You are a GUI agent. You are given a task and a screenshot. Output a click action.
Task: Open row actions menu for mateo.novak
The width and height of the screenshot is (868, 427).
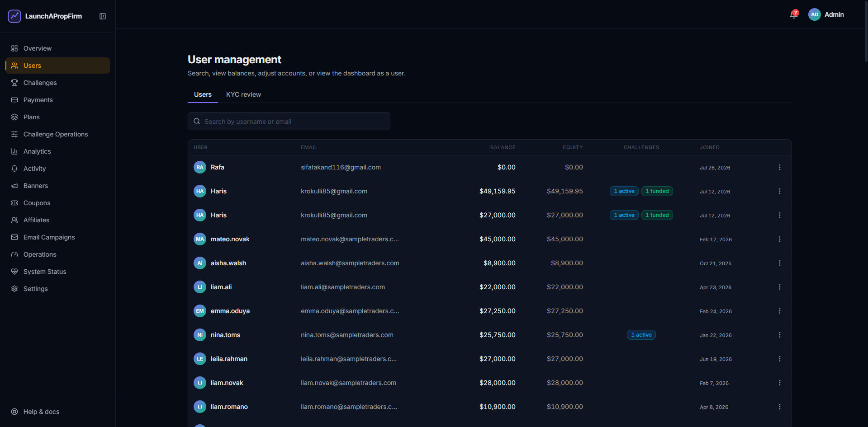click(779, 239)
